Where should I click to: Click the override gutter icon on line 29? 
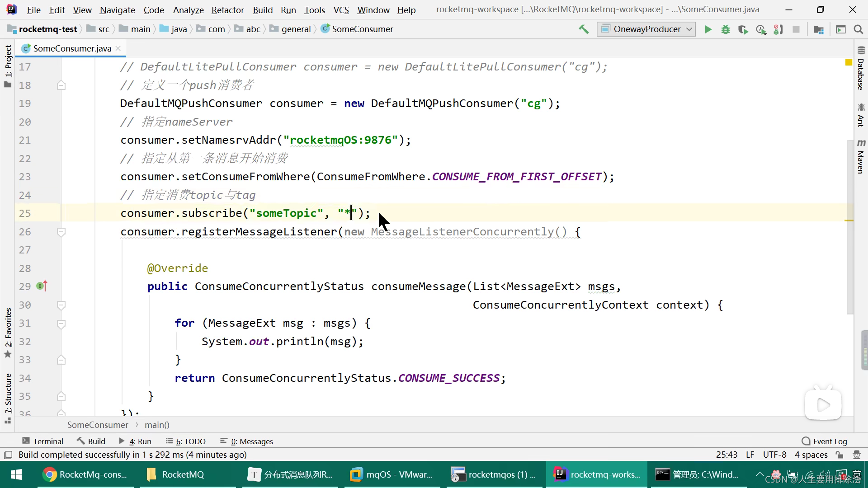pos(42,286)
